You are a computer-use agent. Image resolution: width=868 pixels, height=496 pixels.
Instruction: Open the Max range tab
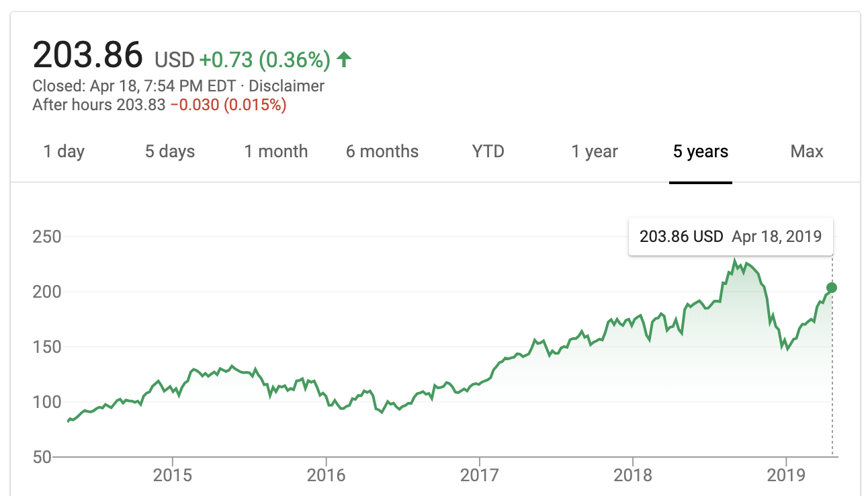807,151
